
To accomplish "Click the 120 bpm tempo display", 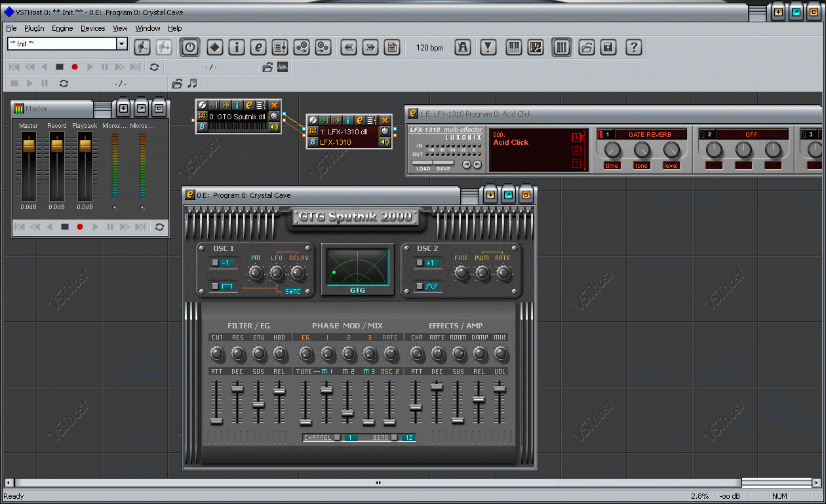I will [x=430, y=48].
